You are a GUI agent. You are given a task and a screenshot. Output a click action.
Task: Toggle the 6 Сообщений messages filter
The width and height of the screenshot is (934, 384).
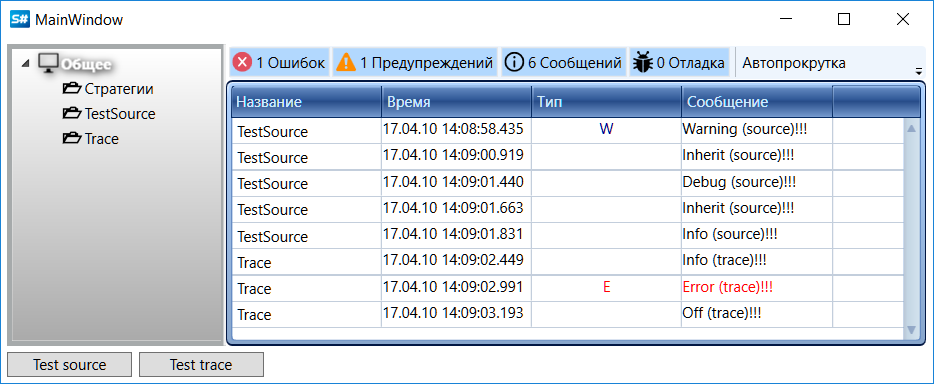[564, 62]
